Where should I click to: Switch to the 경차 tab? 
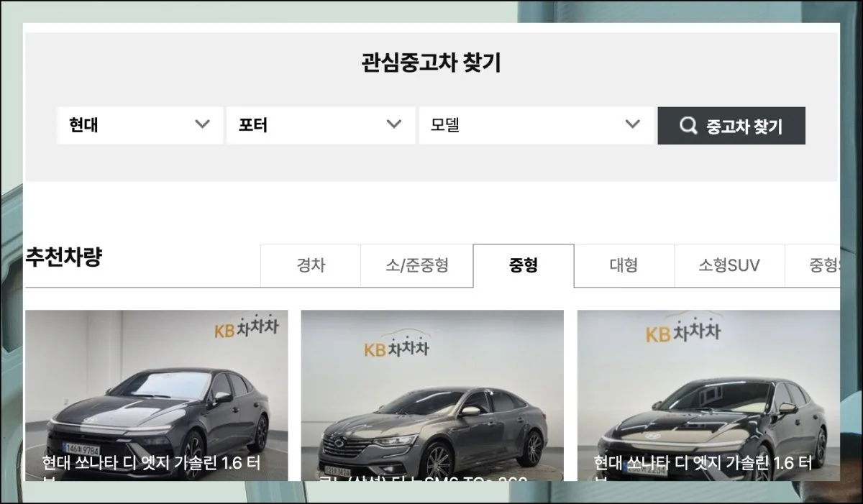pos(311,265)
